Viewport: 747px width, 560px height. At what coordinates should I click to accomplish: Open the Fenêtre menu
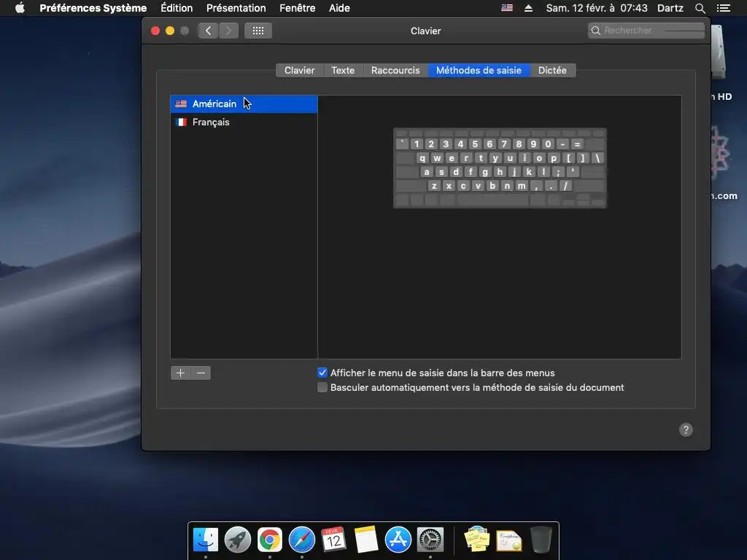coord(298,8)
